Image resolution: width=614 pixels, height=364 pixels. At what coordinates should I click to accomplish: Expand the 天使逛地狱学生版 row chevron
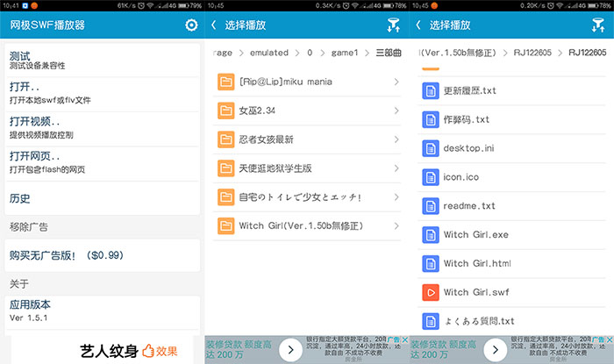(x=396, y=168)
